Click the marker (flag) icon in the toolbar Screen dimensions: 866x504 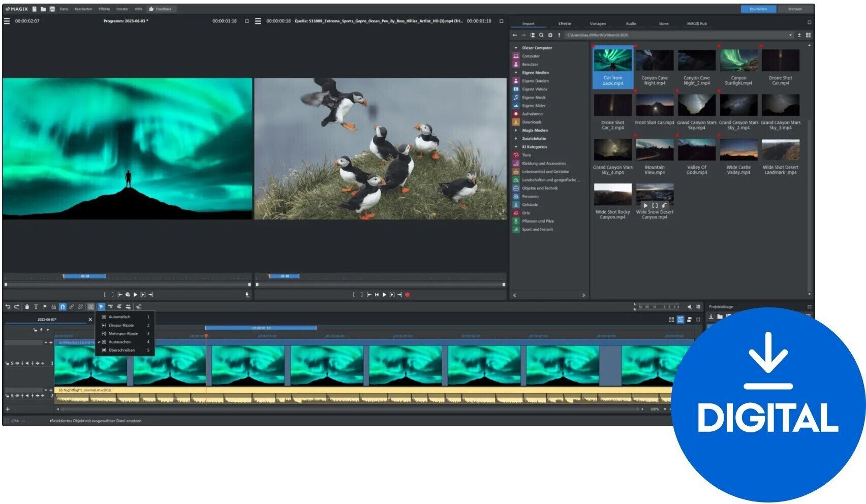(45, 306)
